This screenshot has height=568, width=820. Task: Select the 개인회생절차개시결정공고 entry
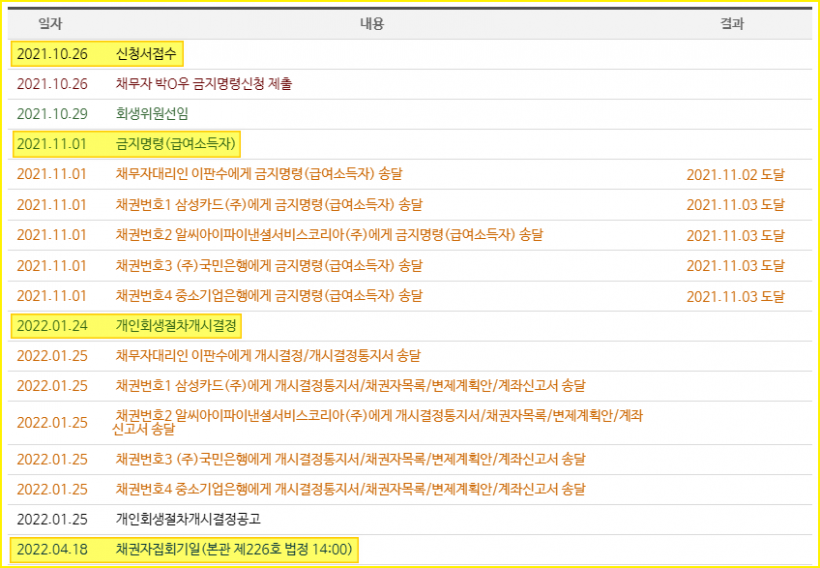[x=188, y=519]
